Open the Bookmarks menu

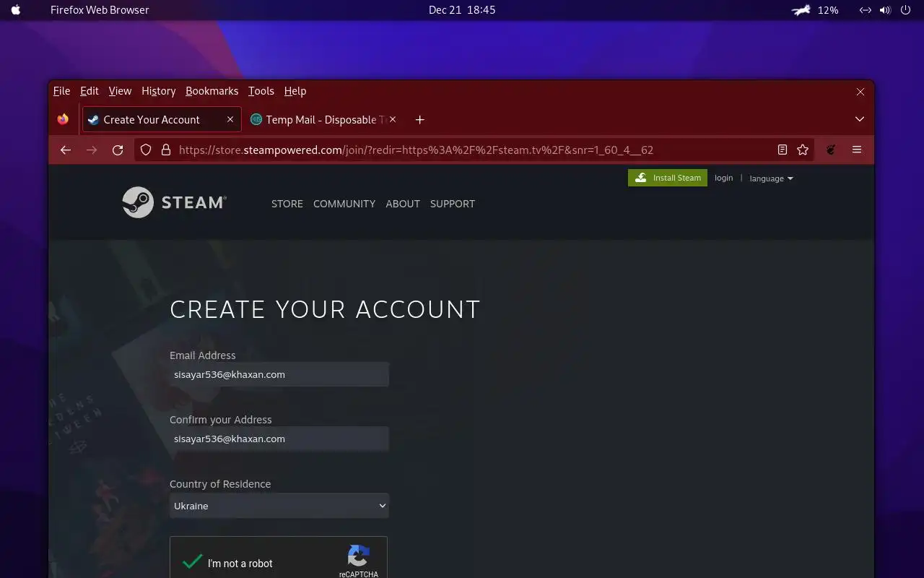[212, 91]
